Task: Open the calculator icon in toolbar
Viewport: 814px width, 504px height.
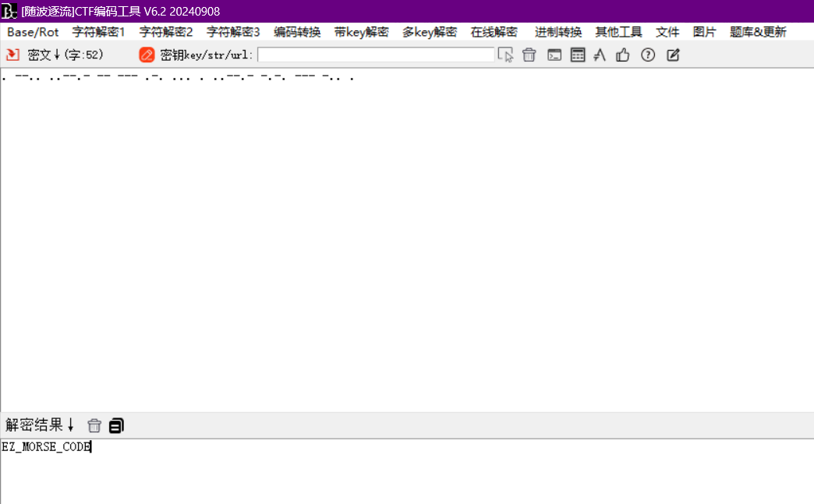Action: (x=578, y=55)
